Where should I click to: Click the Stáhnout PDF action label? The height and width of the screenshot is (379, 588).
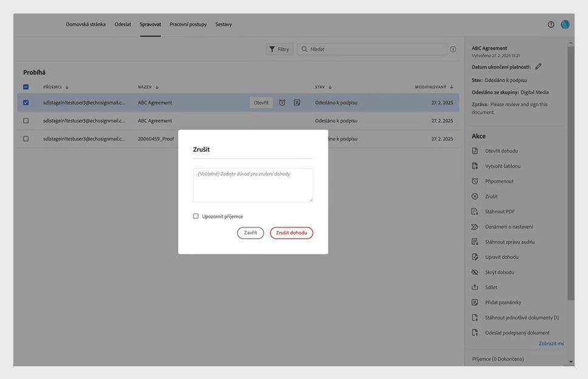pyautogui.click(x=499, y=211)
